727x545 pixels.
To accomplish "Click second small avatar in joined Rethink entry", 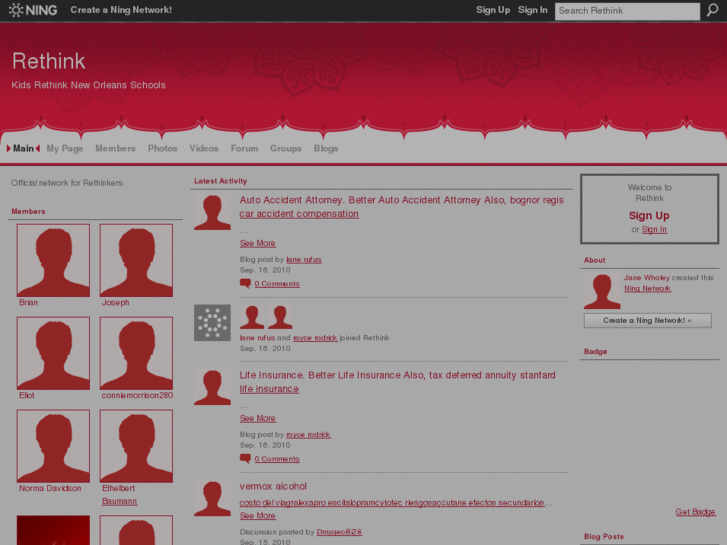I will [280, 317].
